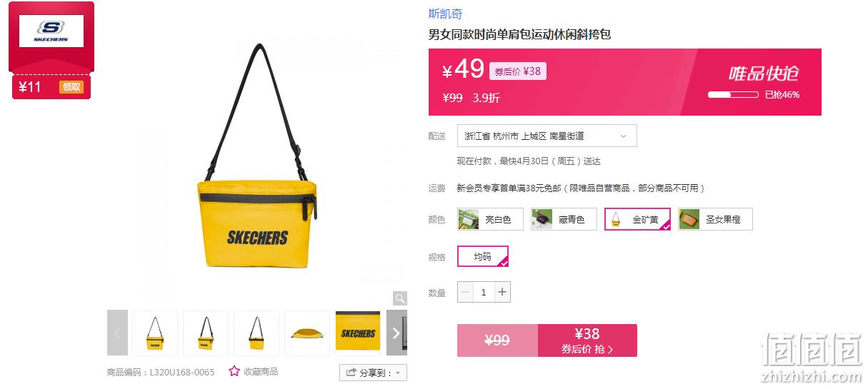Click the magnifier zoom icon on product image
This screenshot has height=389, width=868.
coord(400,298)
